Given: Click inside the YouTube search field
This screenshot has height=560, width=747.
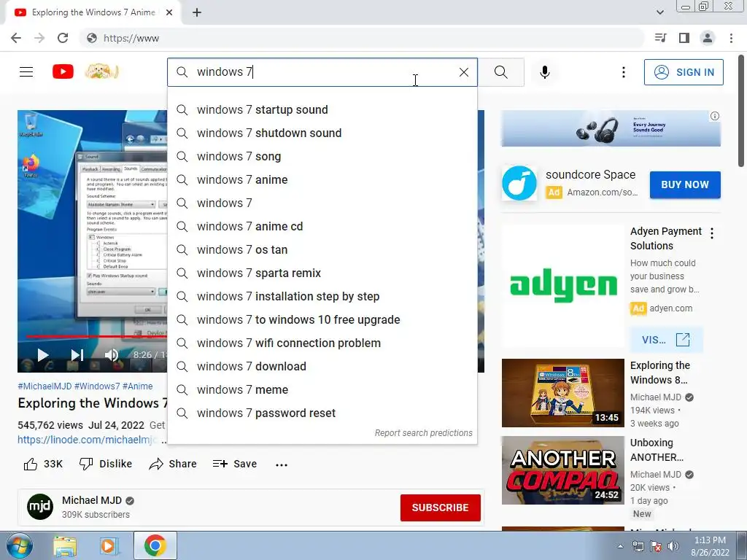Looking at the screenshot, I should click(322, 72).
